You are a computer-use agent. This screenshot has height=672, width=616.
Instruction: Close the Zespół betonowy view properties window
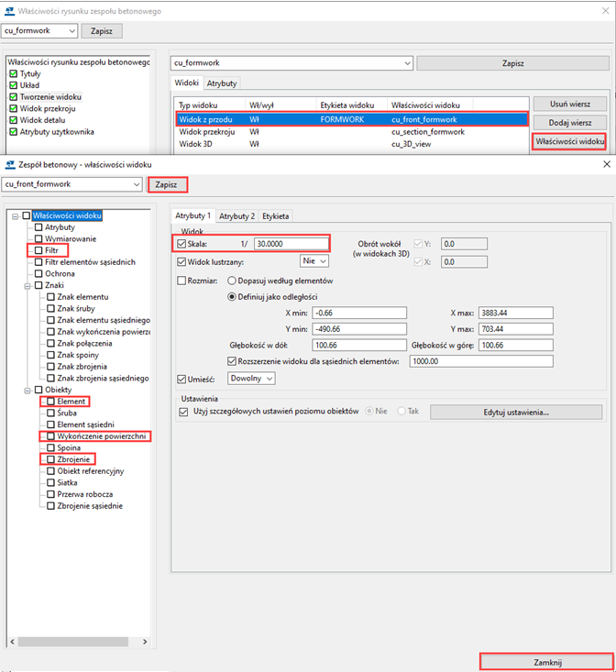pos(604,164)
